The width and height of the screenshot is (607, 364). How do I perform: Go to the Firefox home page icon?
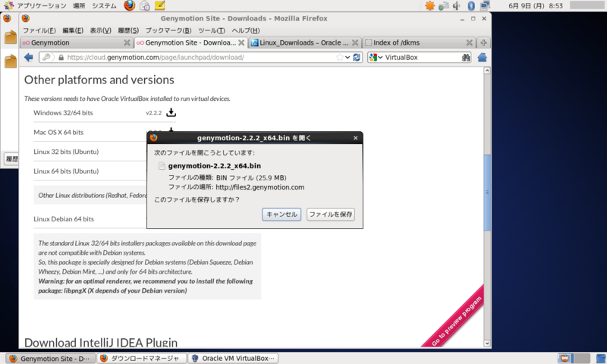pos(482,57)
